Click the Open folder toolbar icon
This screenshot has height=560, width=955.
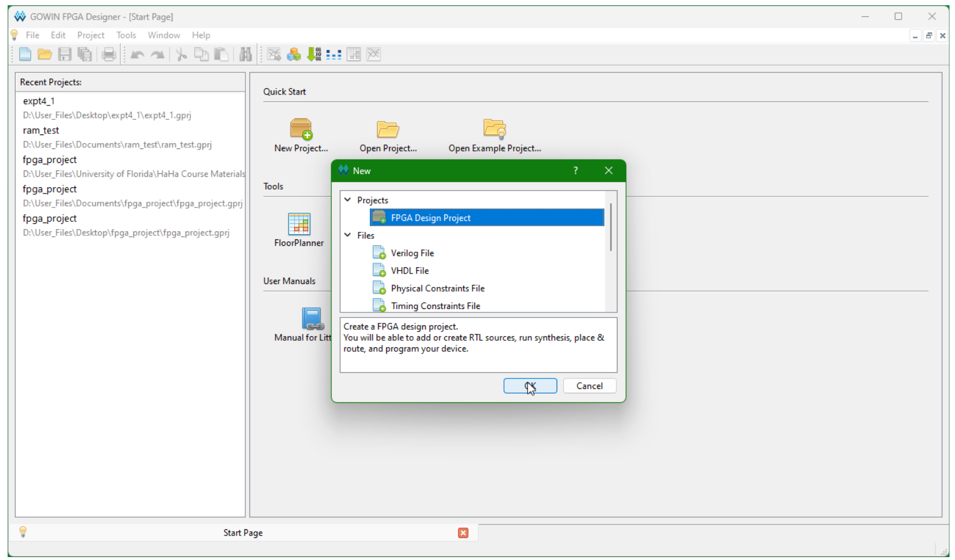coord(45,54)
